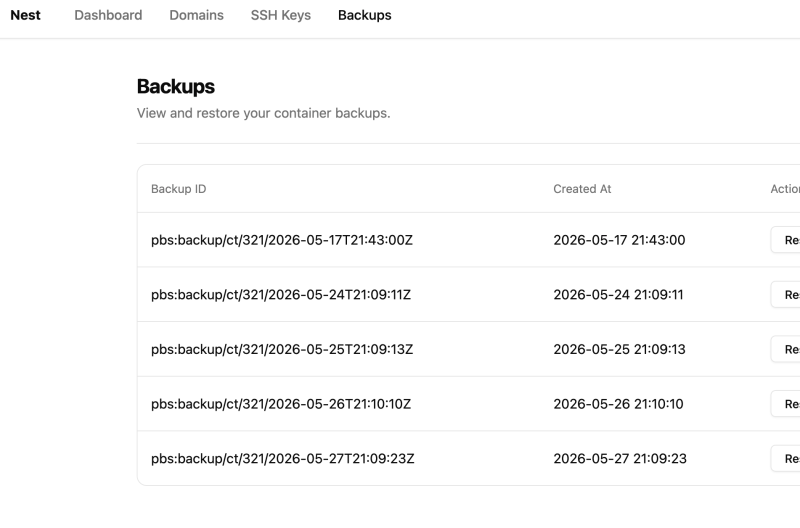This screenshot has width=800, height=528.
Task: Click created time 2026-05-25 21:09:13
Action: 619,349
